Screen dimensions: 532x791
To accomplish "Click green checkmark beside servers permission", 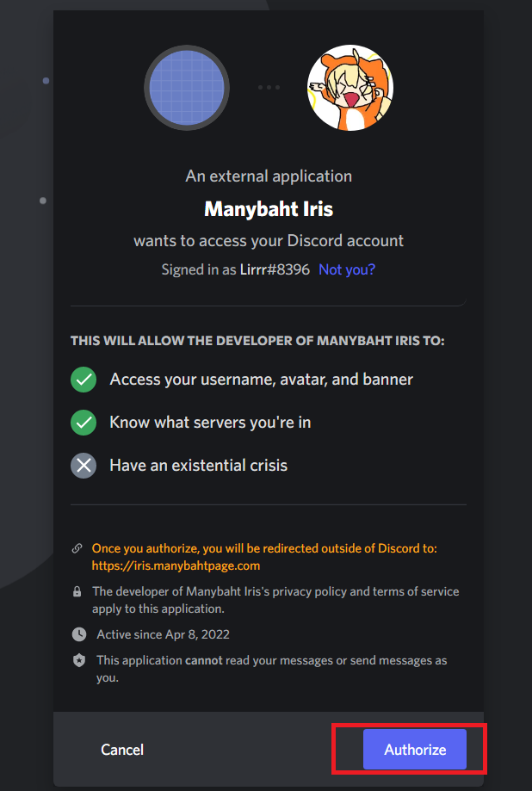I will (84, 423).
